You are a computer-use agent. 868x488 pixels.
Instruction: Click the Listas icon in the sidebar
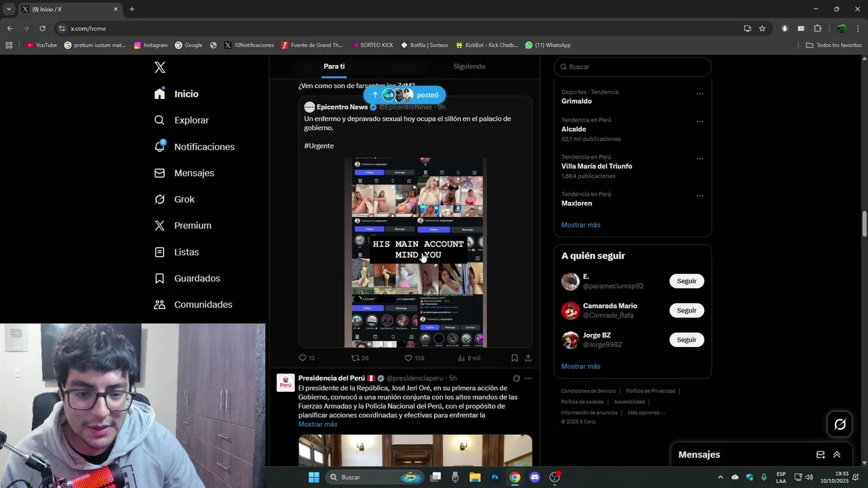[159, 252]
